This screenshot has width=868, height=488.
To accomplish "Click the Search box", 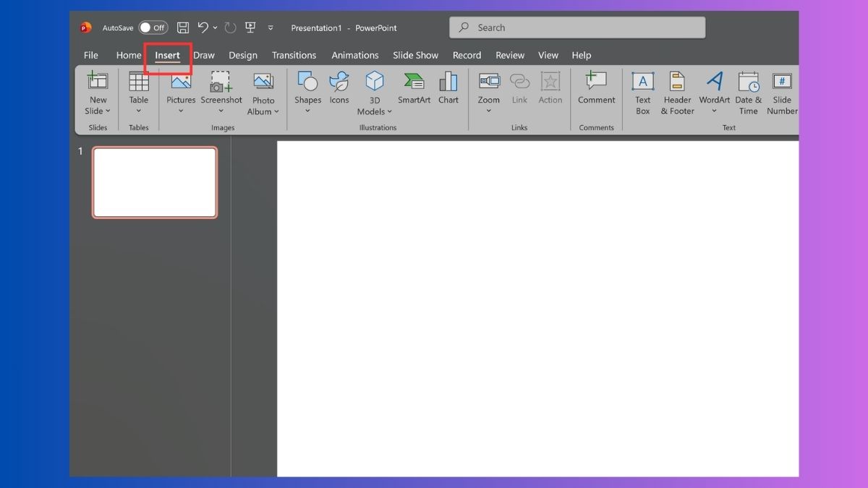I will (577, 27).
